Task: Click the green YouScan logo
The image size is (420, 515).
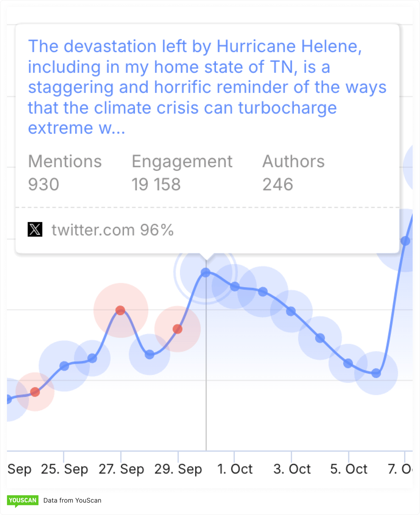Action: click(x=23, y=500)
